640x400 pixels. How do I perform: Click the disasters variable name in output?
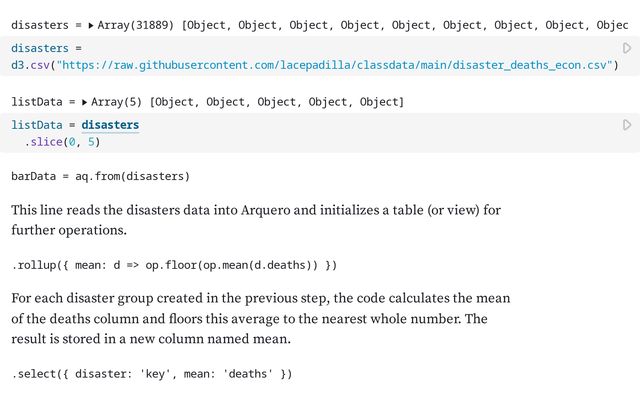tap(40, 25)
